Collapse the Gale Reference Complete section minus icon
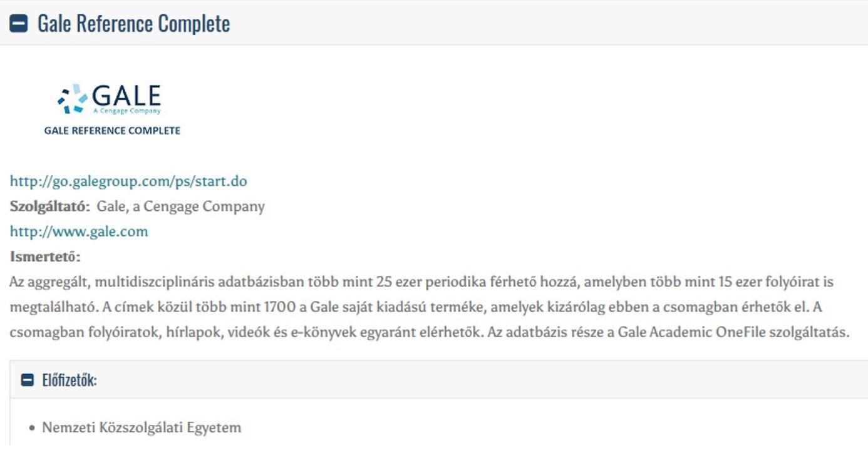The image size is (868, 453). (x=19, y=24)
